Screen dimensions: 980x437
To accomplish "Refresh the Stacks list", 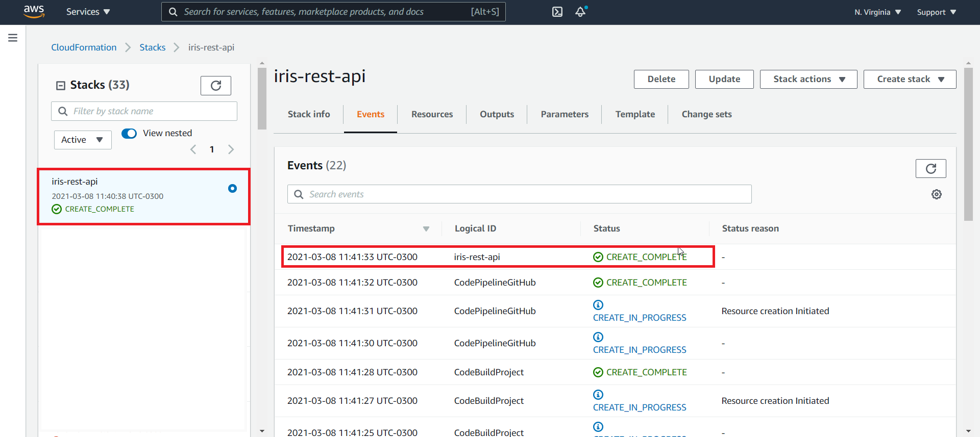I will [x=215, y=86].
